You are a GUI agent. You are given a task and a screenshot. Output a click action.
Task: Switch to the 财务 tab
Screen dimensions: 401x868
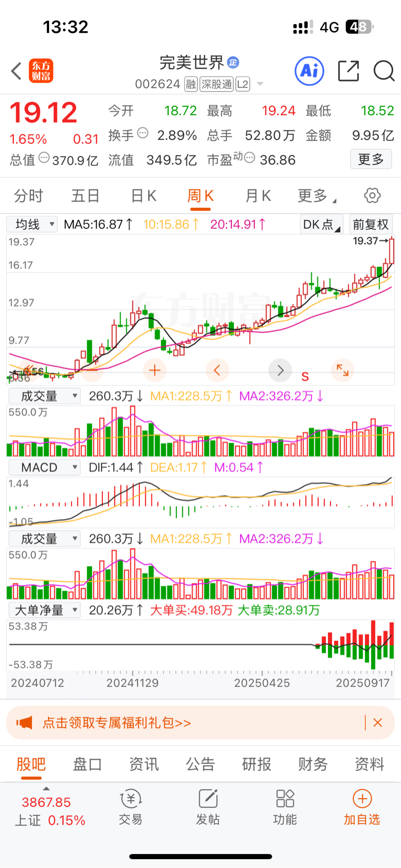click(313, 764)
